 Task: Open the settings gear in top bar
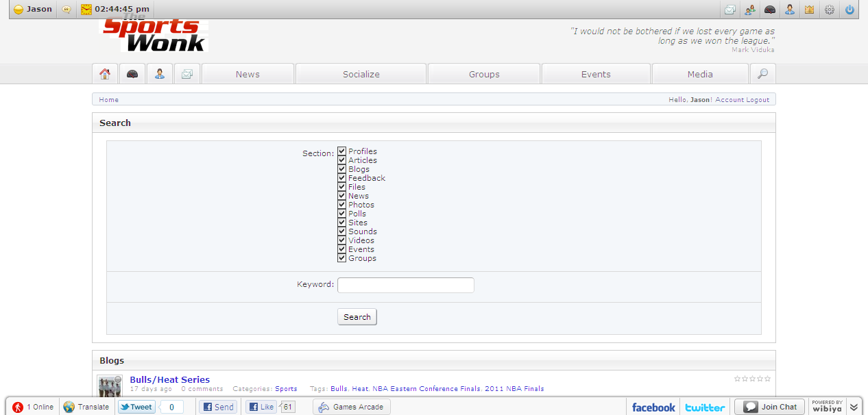pos(830,10)
